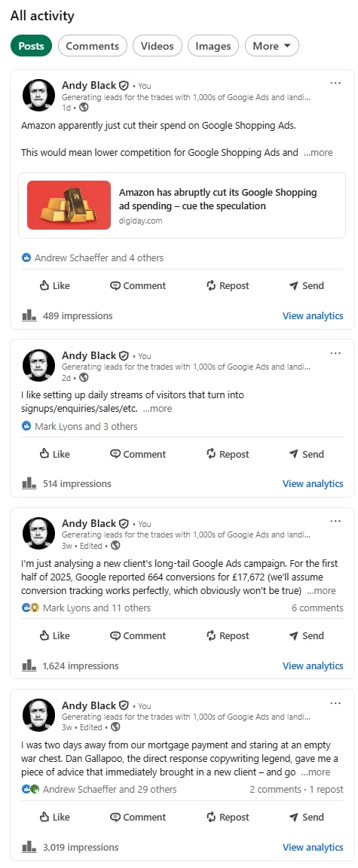Repost the mortgage payment war chest post
This screenshot has width=358, height=868.
point(227,817)
